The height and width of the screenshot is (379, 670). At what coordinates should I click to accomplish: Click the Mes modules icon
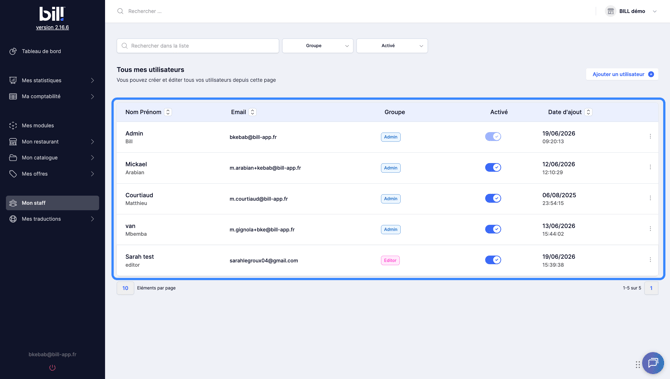pos(13,126)
